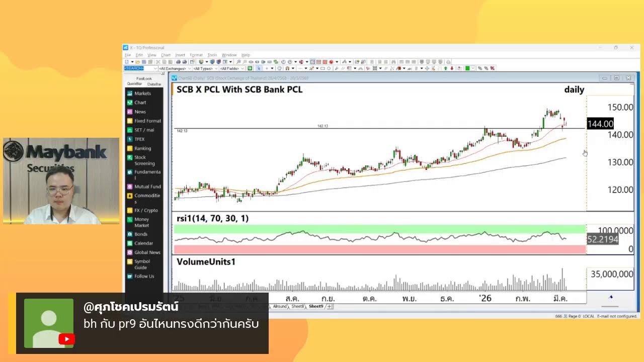Open the Insert menu
The width and height of the screenshot is (644, 362).
(x=180, y=55)
